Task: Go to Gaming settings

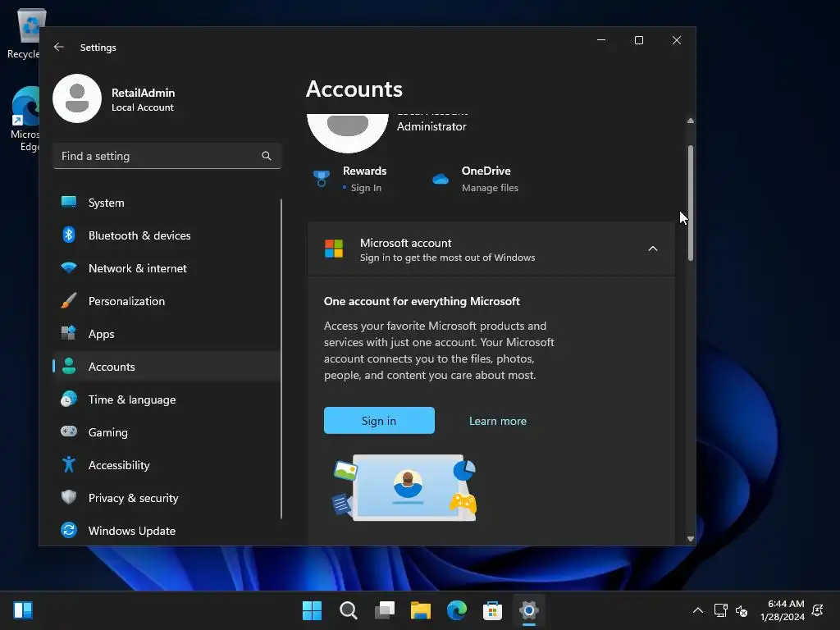Action: [x=167, y=432]
